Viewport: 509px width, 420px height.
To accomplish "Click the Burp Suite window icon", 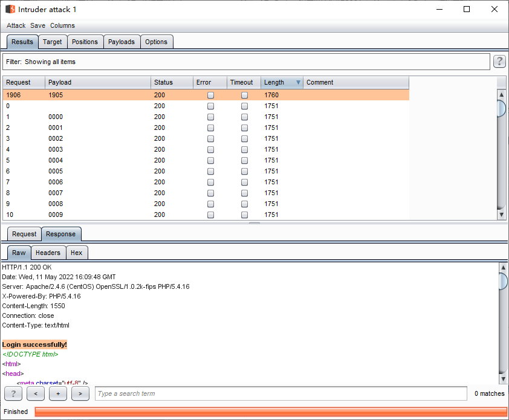I will pos(10,9).
